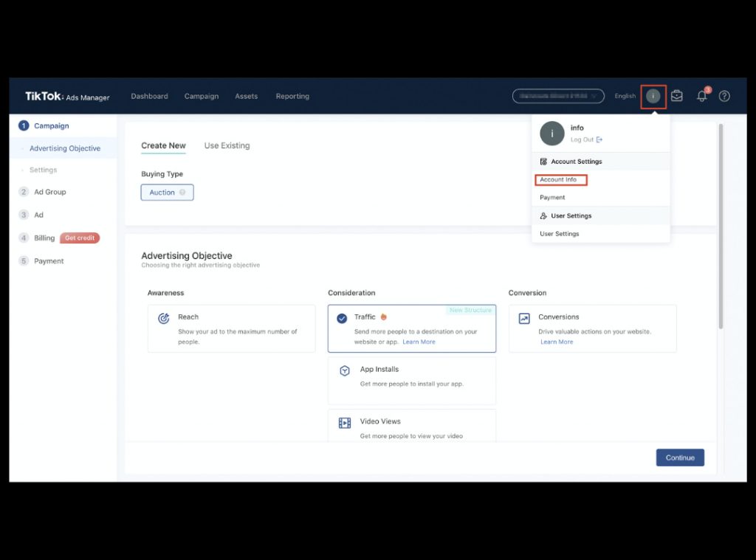756x560 pixels.
Task: Click the User Settings person icon
Action: click(x=543, y=216)
